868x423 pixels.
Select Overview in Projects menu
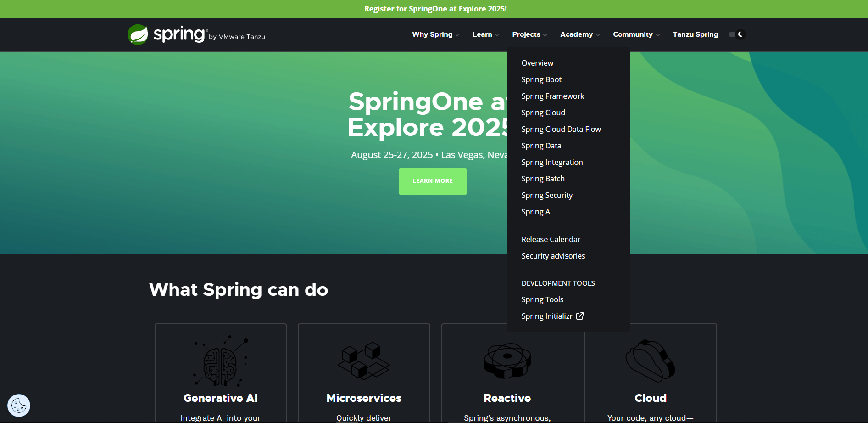[x=537, y=63]
